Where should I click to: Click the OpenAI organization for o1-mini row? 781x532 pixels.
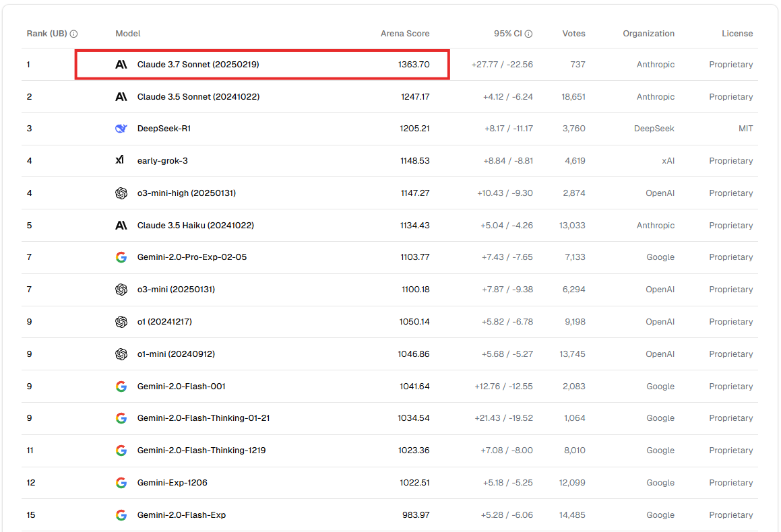pyautogui.click(x=660, y=354)
